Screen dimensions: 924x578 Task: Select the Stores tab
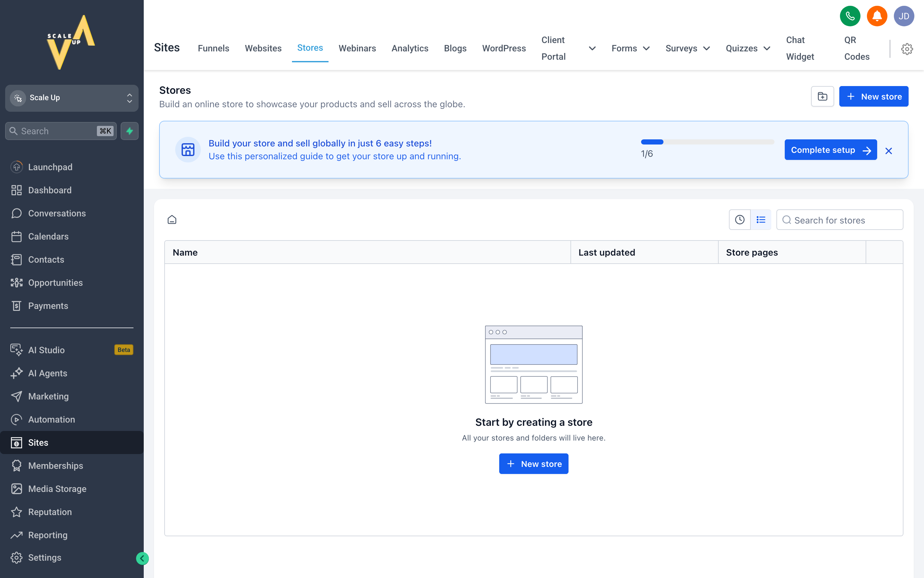310,48
